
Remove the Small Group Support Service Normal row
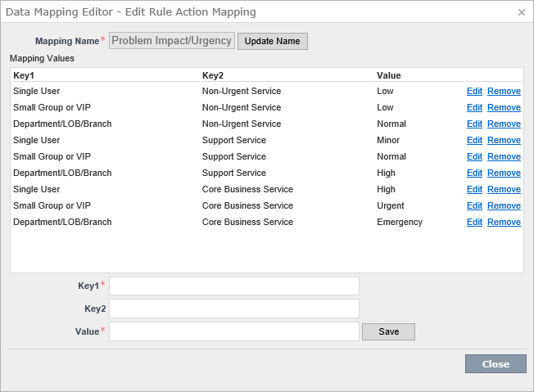[x=504, y=156]
